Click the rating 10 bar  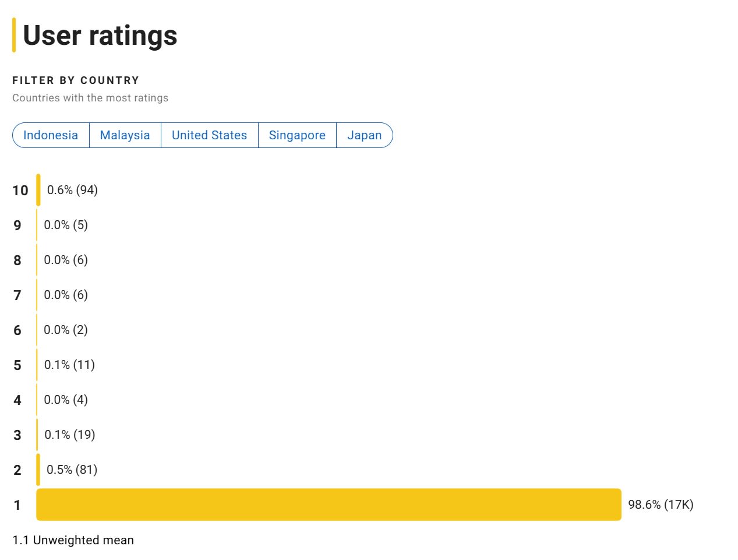coord(38,190)
